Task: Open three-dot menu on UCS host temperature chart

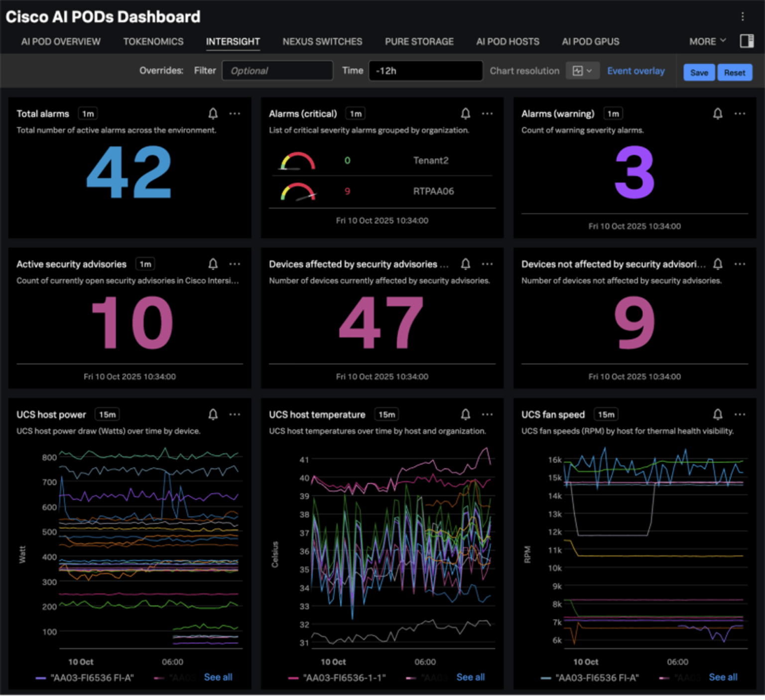Action: [487, 414]
